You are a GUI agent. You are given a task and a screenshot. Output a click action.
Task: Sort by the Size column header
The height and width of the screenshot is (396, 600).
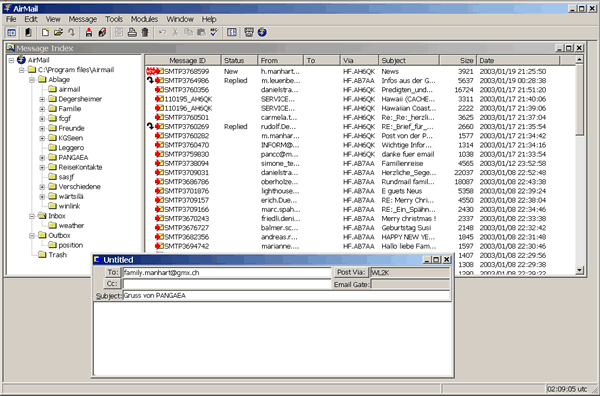[x=458, y=60]
